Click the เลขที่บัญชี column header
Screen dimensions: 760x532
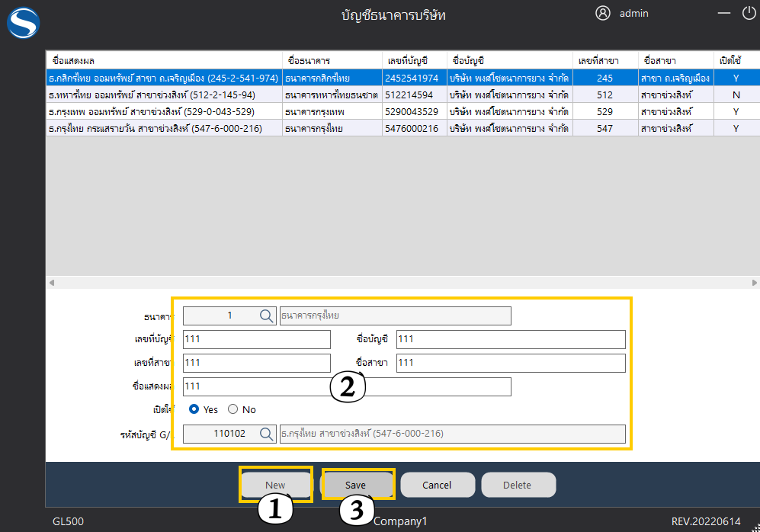pos(413,60)
